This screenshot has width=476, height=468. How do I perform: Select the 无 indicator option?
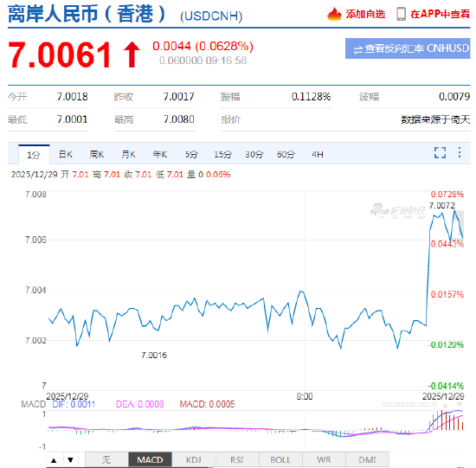(x=106, y=460)
